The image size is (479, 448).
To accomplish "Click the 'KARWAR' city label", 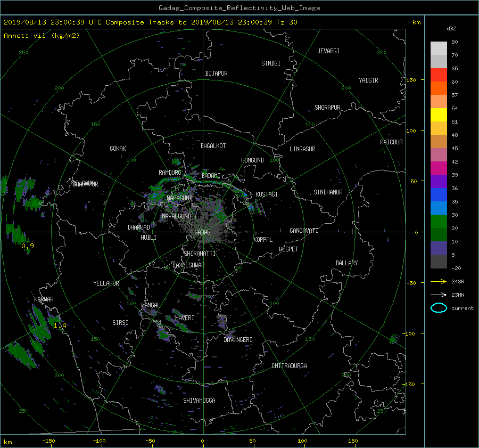I will pyautogui.click(x=44, y=299).
